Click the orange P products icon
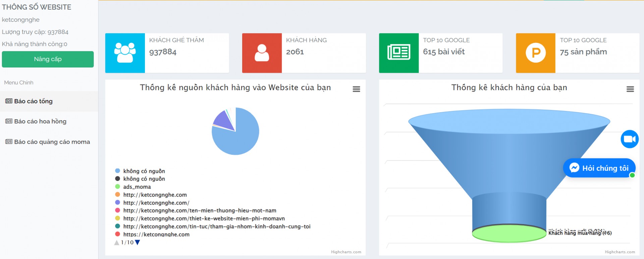Image resolution: width=644 pixels, height=259 pixels. pos(535,53)
